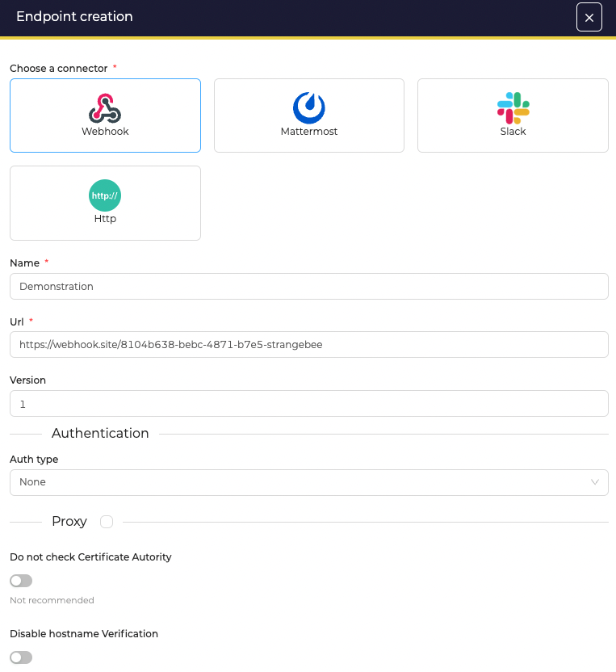Select the Http connector icon

coord(105,196)
